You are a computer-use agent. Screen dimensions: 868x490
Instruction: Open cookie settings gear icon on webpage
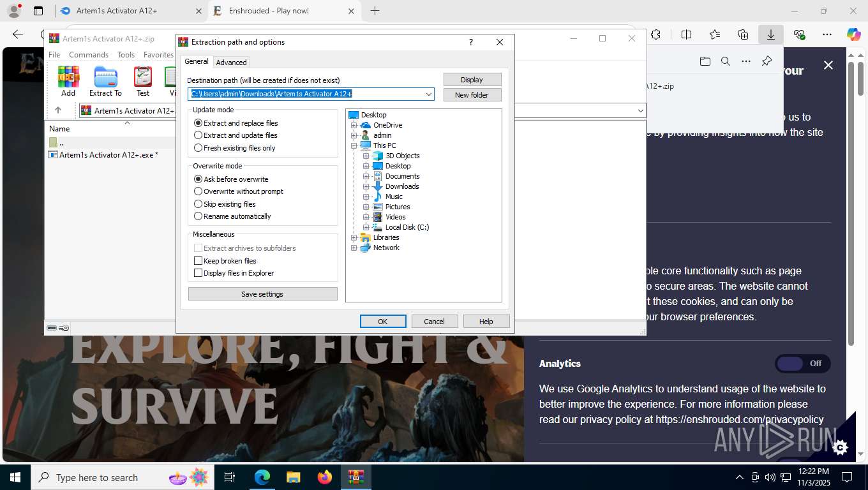pyautogui.click(x=841, y=447)
